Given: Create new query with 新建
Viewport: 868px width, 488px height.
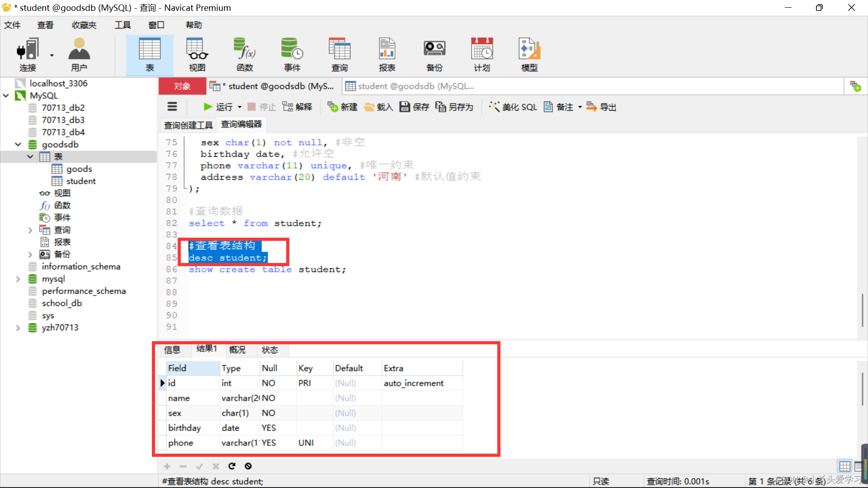Looking at the screenshot, I should (342, 107).
